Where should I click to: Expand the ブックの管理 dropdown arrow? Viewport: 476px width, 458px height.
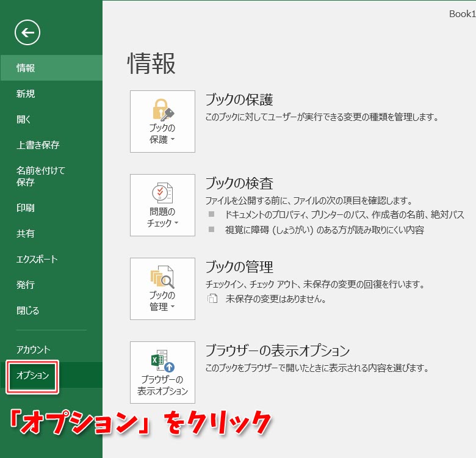[x=173, y=307]
